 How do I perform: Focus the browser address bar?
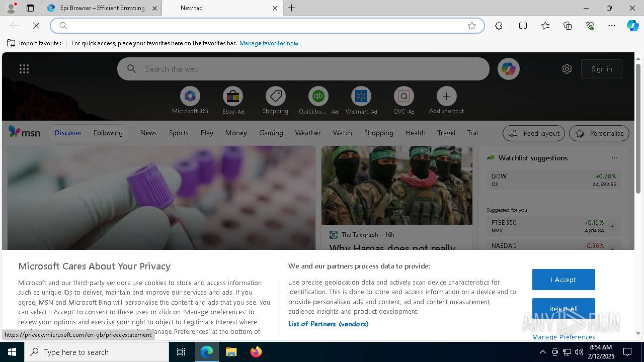point(267,26)
